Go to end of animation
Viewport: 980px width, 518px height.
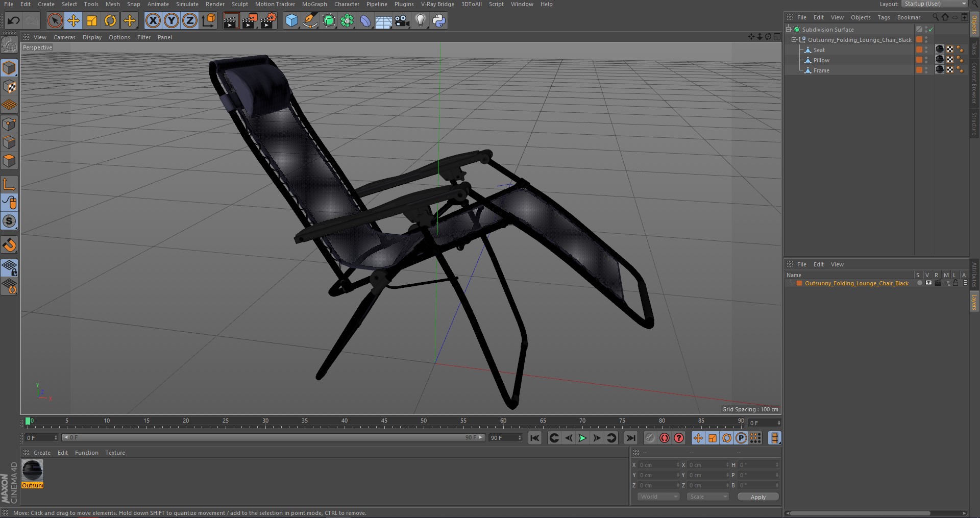click(631, 438)
